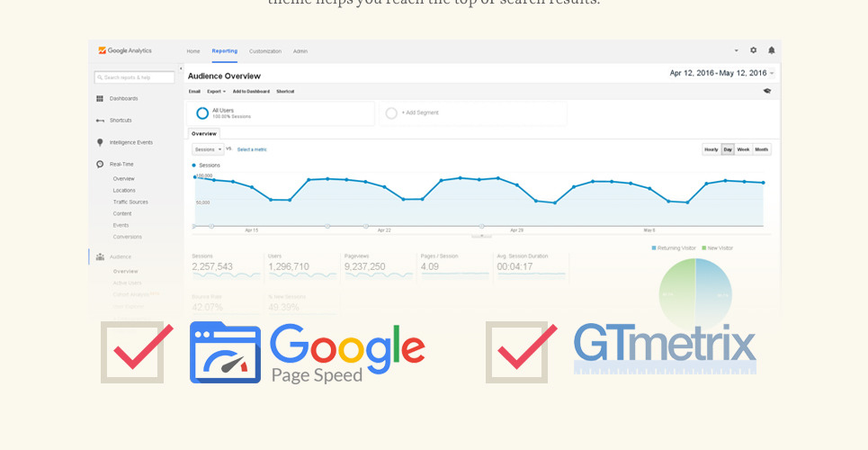Open Intelligence Events in the sidebar

click(x=130, y=142)
